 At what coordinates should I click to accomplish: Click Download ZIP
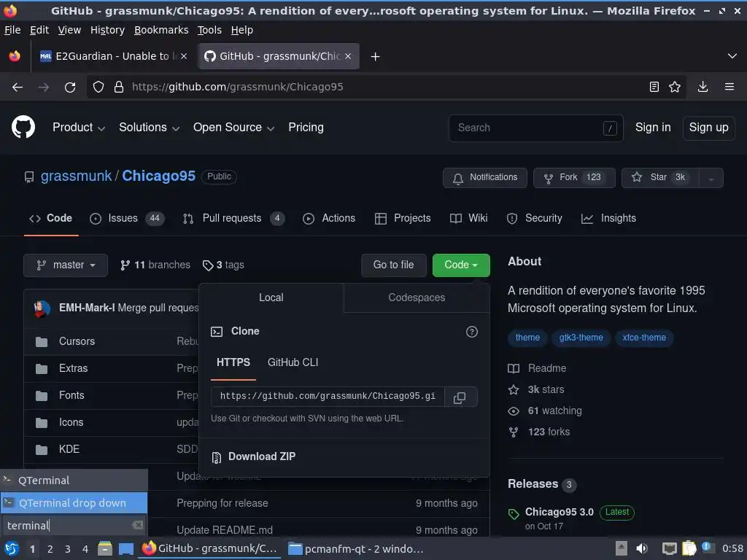(x=262, y=456)
